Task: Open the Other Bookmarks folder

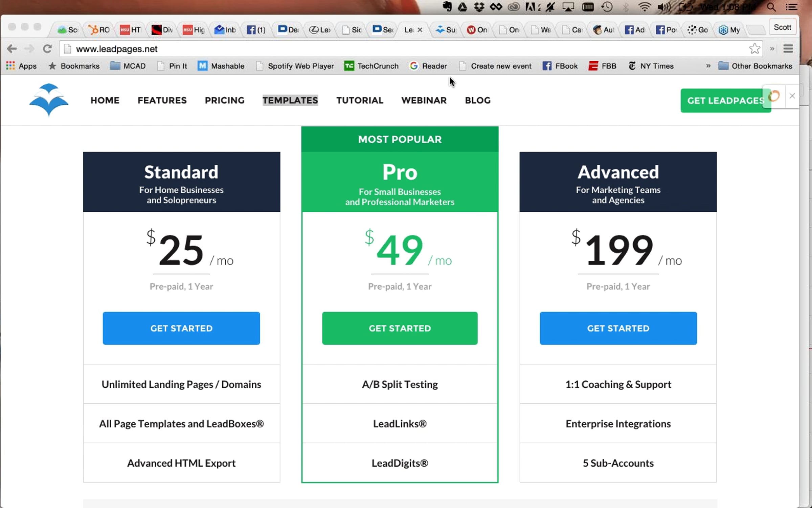Action: 755,66
